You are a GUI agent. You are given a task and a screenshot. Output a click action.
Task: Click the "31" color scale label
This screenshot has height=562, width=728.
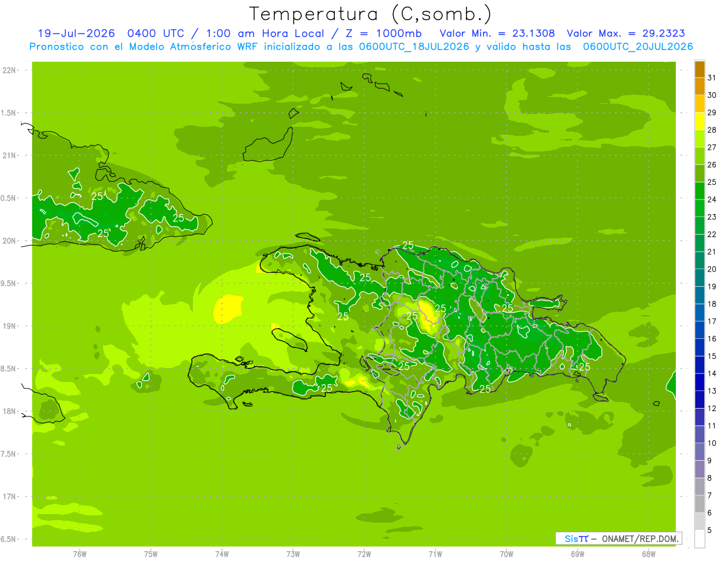pyautogui.click(x=712, y=78)
